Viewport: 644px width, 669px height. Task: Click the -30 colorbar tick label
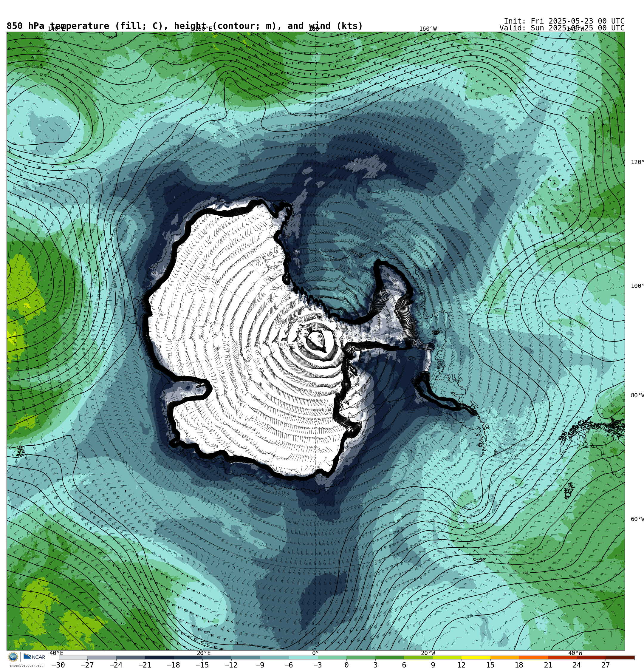coord(58,665)
